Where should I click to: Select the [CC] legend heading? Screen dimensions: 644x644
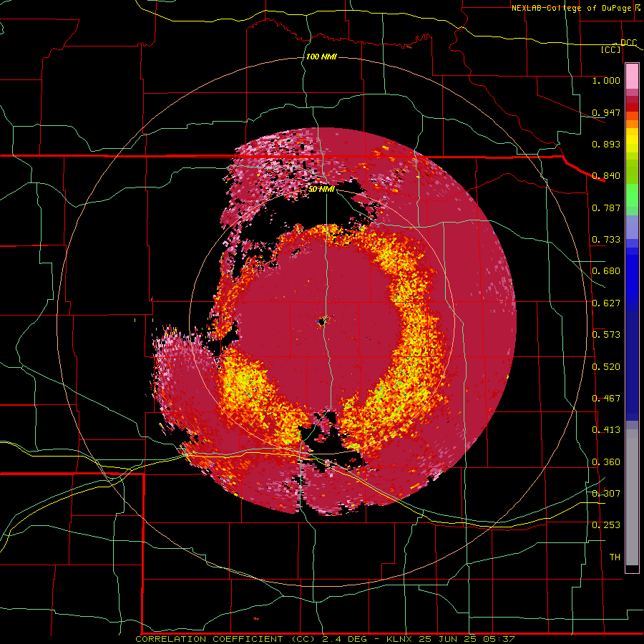611,49
